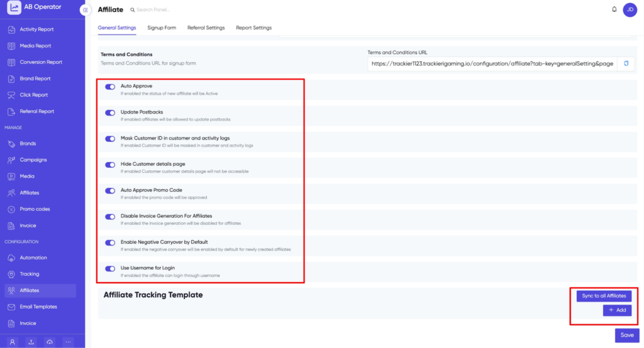
Task: Focus the Search Panel field
Action: click(x=153, y=10)
